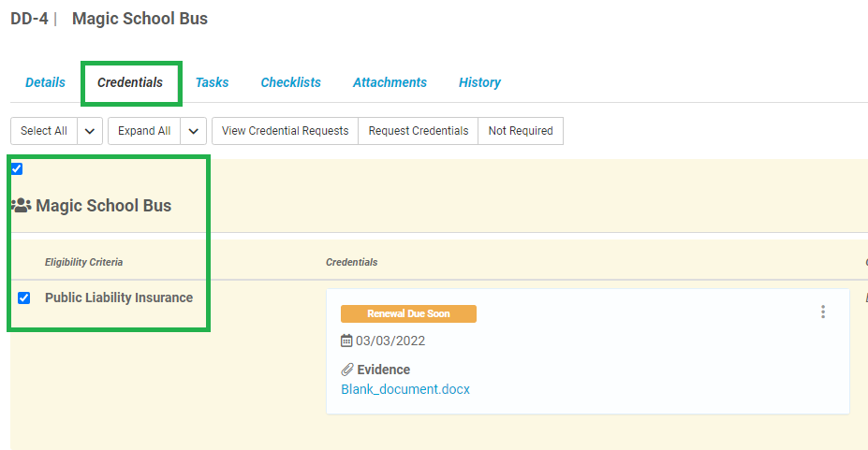Uncheck the Public Liability Insurance checkbox

tap(23, 298)
